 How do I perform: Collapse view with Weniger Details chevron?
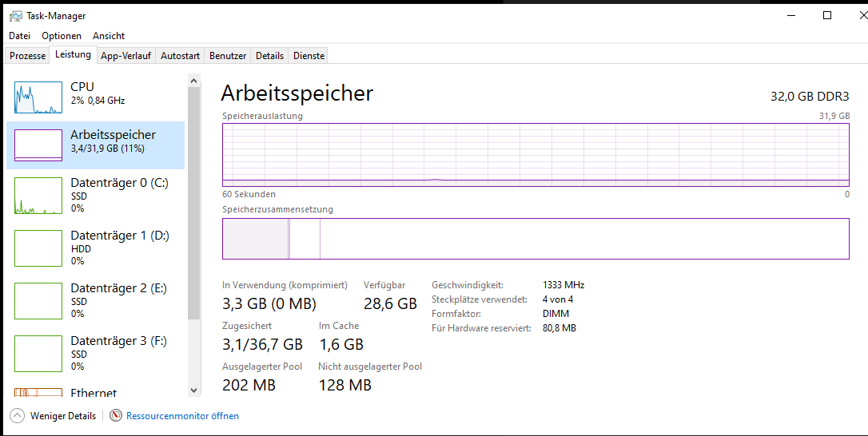pyautogui.click(x=17, y=415)
